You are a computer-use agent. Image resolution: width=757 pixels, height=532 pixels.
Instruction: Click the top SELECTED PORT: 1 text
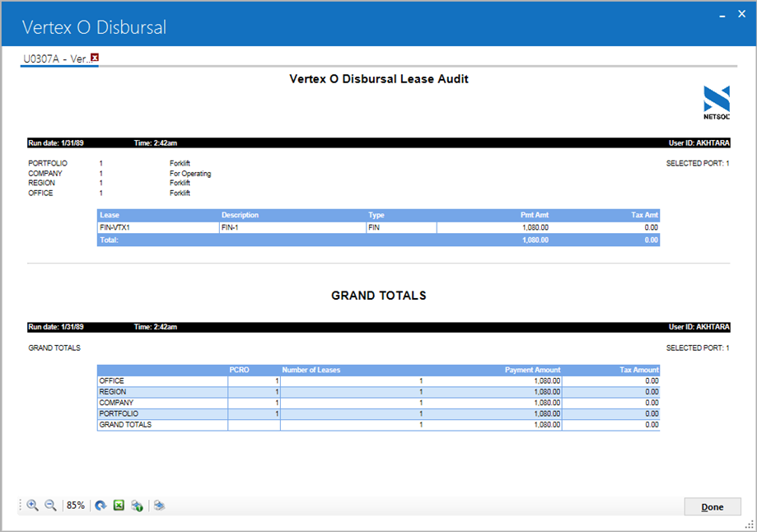tap(698, 163)
